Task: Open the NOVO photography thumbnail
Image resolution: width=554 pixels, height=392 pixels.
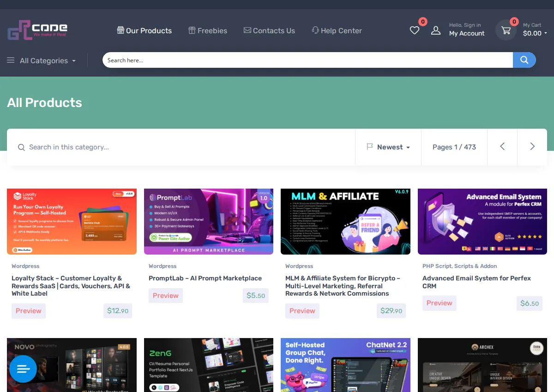Action: (x=72, y=365)
